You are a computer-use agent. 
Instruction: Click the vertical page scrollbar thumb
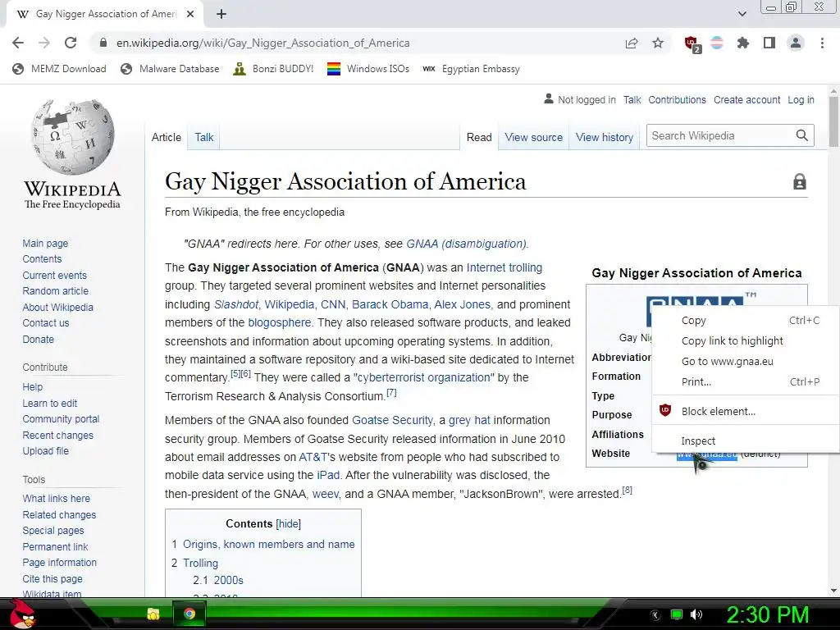(833, 121)
